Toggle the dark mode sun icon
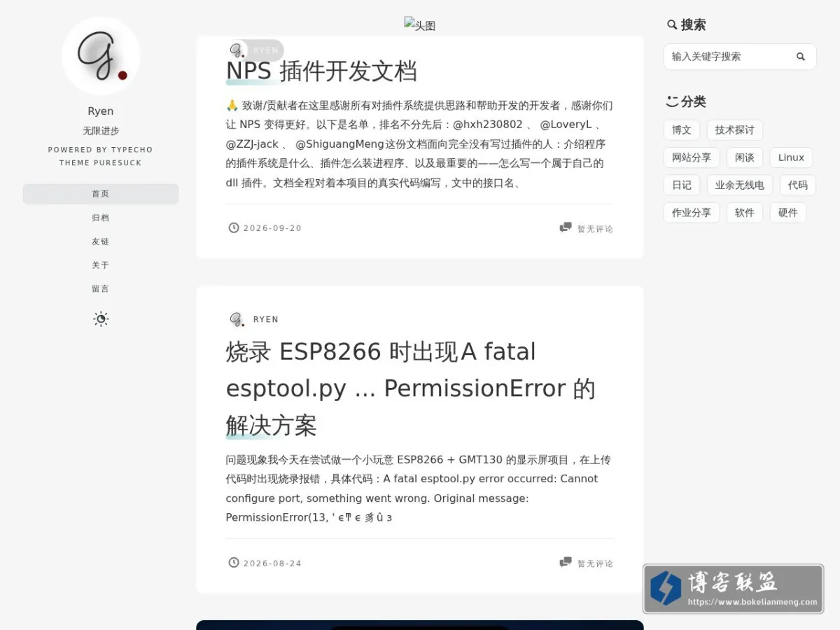This screenshot has height=630, width=840. pos(101,319)
